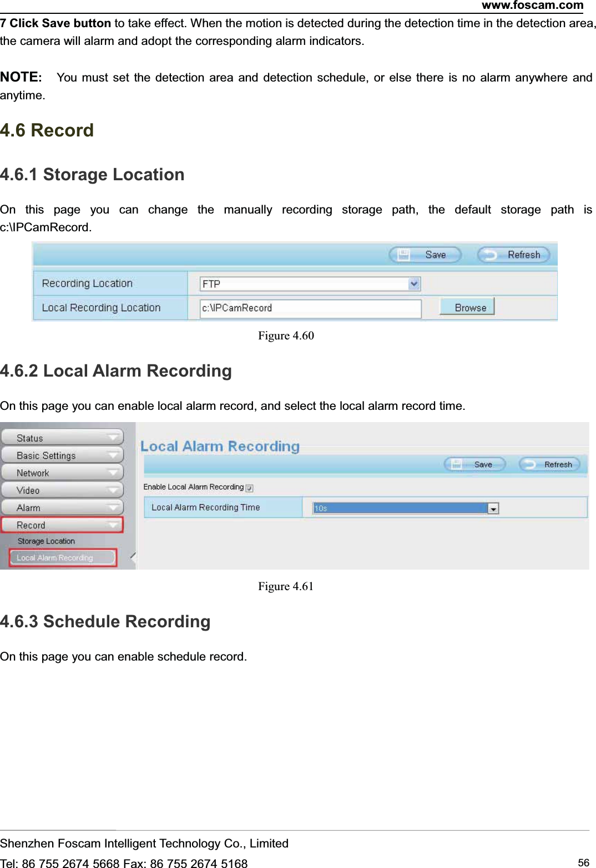
Task: Click the Recording Location label
Action: (87, 283)
